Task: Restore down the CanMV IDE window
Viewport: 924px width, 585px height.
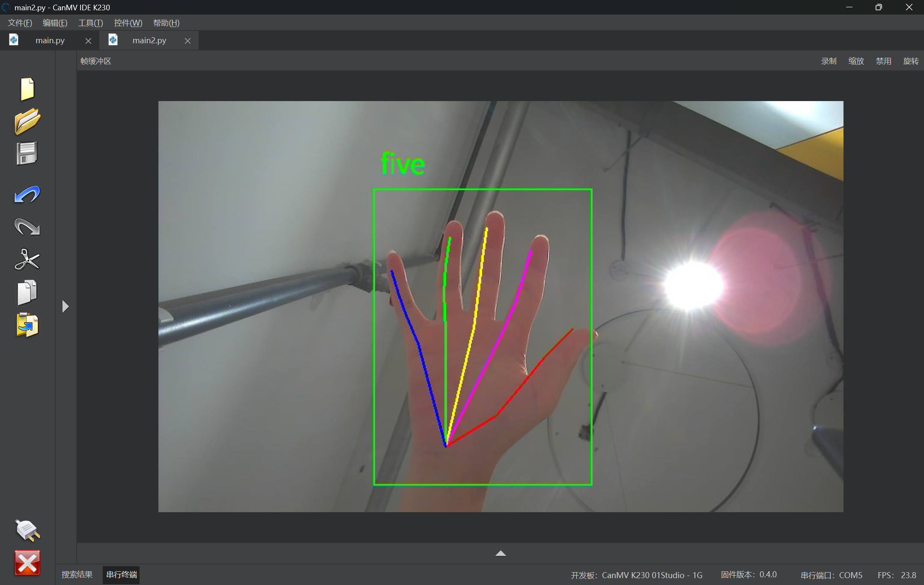Action: [879, 7]
